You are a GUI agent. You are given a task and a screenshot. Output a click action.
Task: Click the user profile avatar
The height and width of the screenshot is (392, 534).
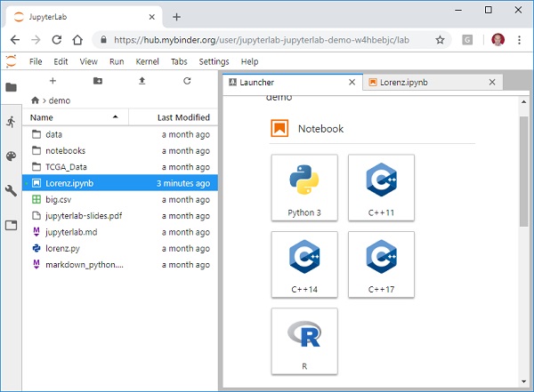(x=498, y=40)
